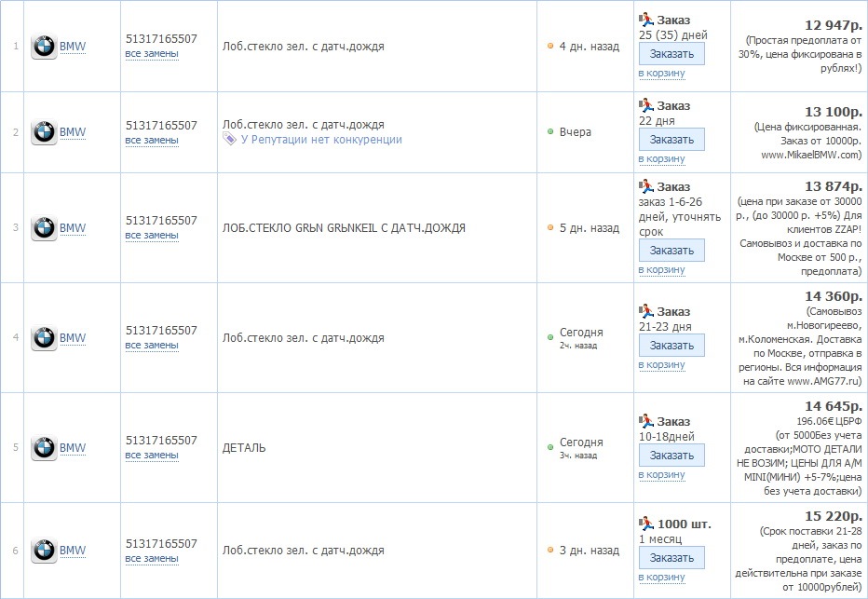This screenshot has width=868, height=599.
Task: Click the courier order icon in row 1
Action: pyautogui.click(x=645, y=19)
